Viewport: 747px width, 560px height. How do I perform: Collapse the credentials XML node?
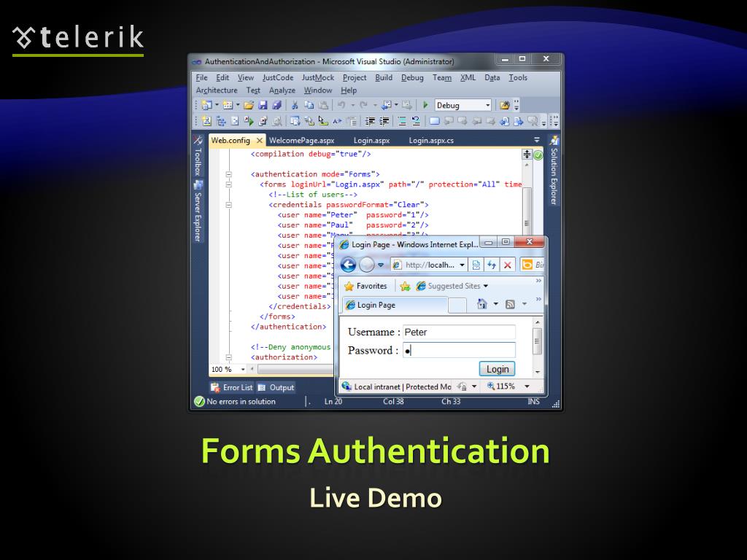click(228, 205)
